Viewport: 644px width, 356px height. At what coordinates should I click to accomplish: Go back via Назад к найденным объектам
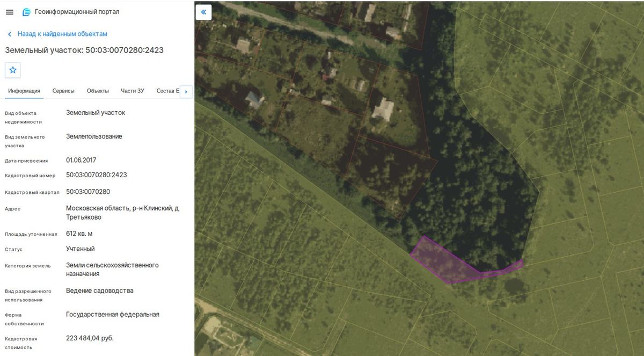click(57, 34)
